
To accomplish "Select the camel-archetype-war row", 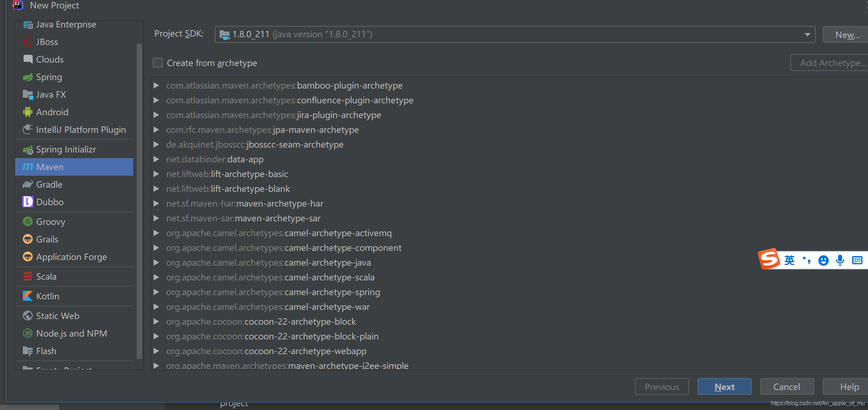I will click(510, 307).
